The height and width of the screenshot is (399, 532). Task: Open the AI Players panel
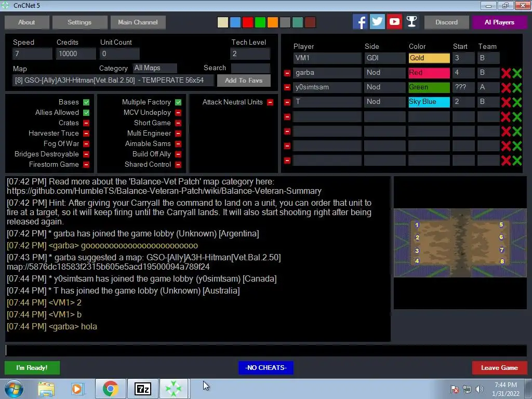click(499, 22)
